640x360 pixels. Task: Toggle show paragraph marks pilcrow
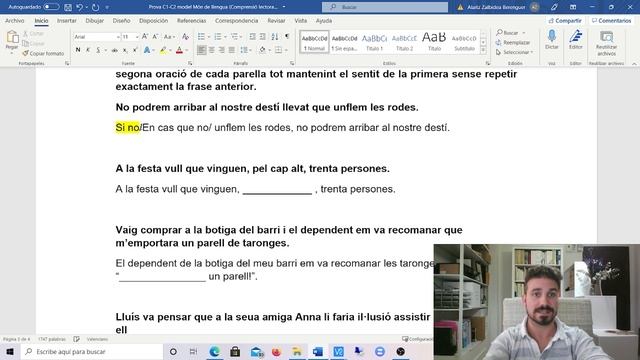click(287, 37)
